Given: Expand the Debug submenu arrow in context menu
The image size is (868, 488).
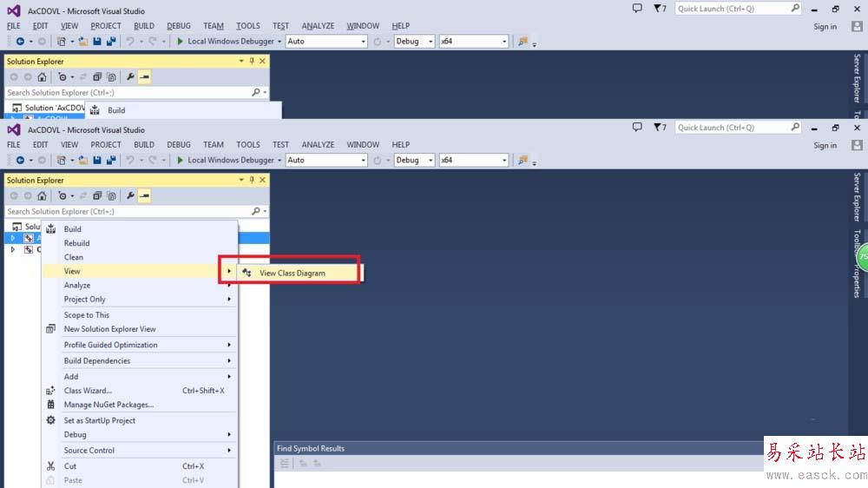Looking at the screenshot, I should 229,435.
